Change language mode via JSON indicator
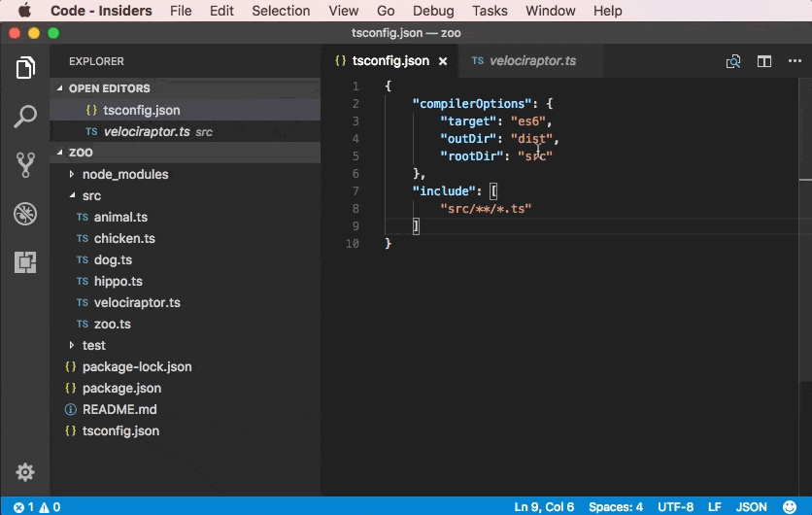Image resolution: width=812 pixels, height=515 pixels. click(x=751, y=506)
